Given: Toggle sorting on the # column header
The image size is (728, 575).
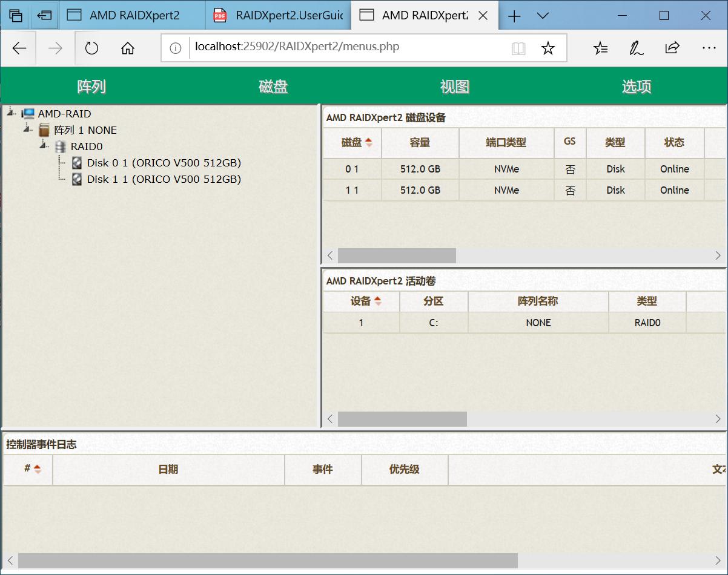Looking at the screenshot, I should (27, 470).
